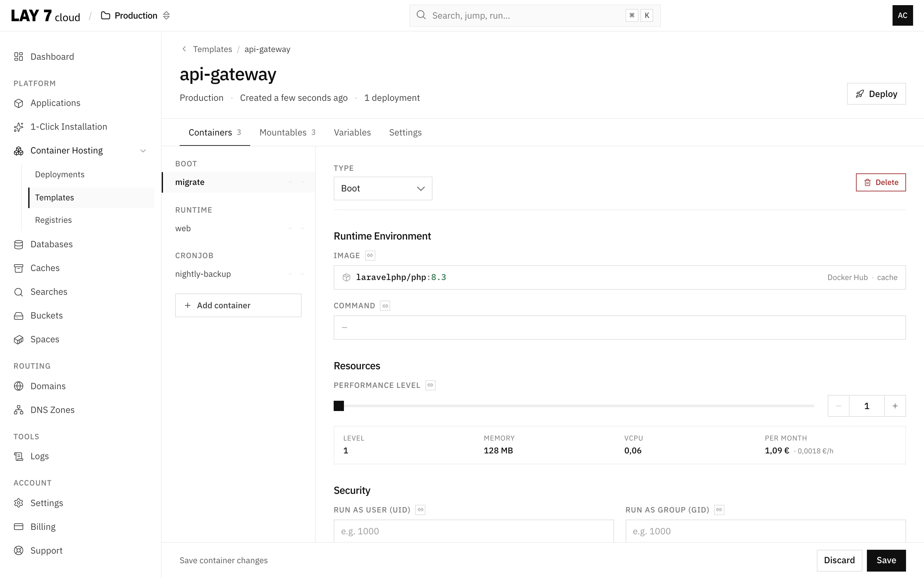Go back using the breadcrumb arrow

tap(184, 49)
